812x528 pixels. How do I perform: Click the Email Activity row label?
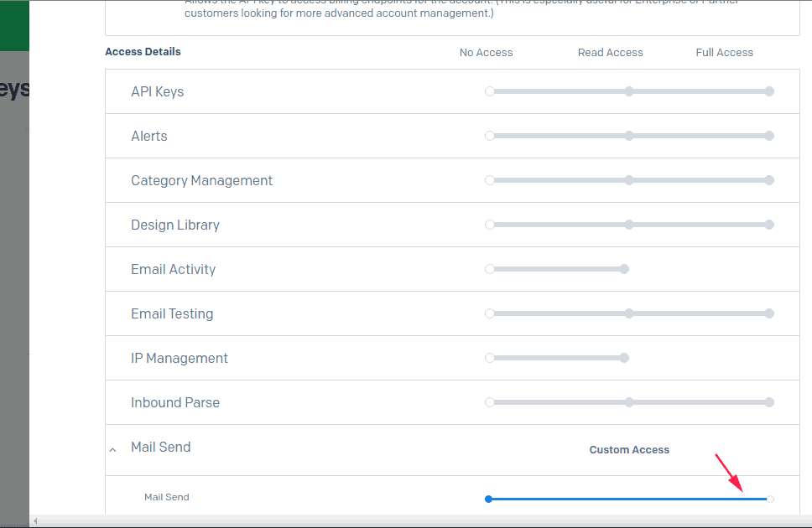pyautogui.click(x=173, y=270)
